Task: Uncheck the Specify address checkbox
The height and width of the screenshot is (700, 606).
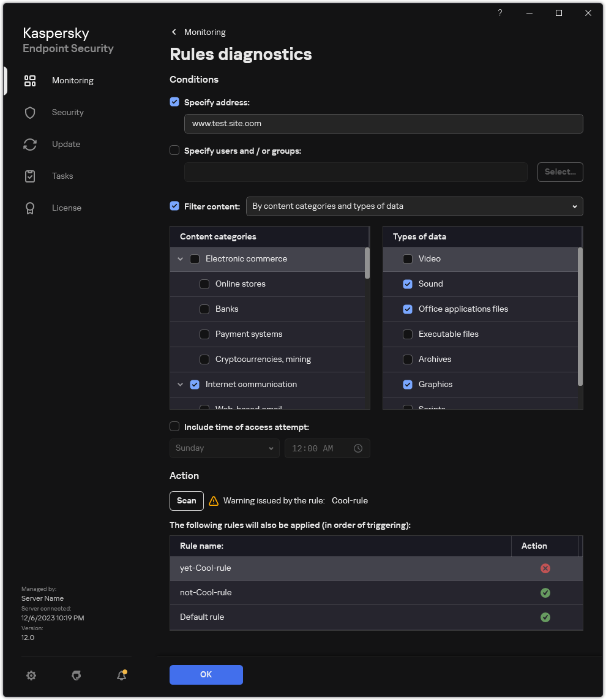Action: 174,102
